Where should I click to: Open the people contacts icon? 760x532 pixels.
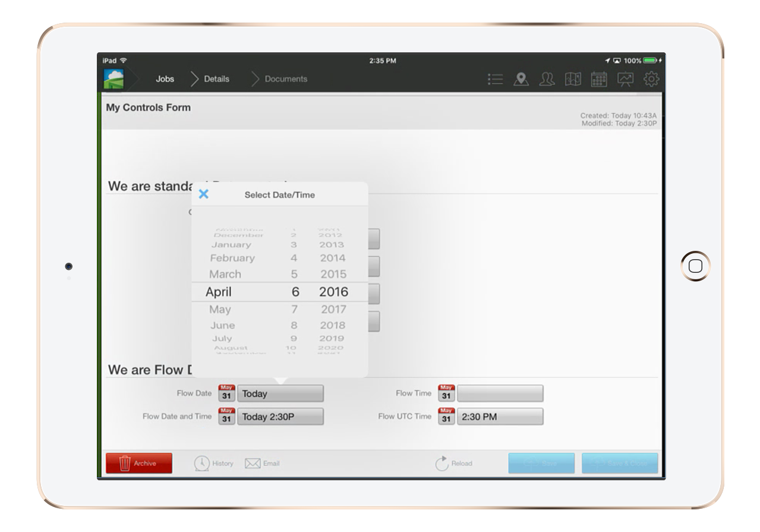point(547,79)
